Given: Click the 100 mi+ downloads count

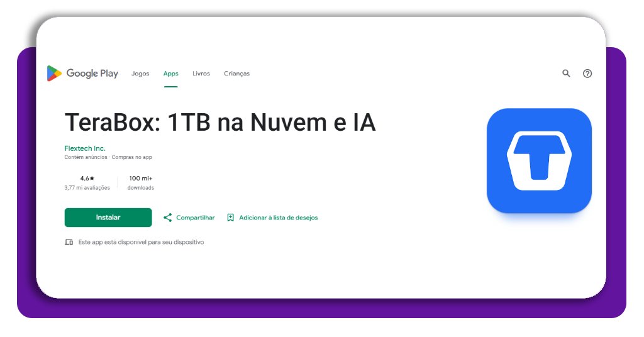Looking at the screenshot, I should [x=140, y=178].
